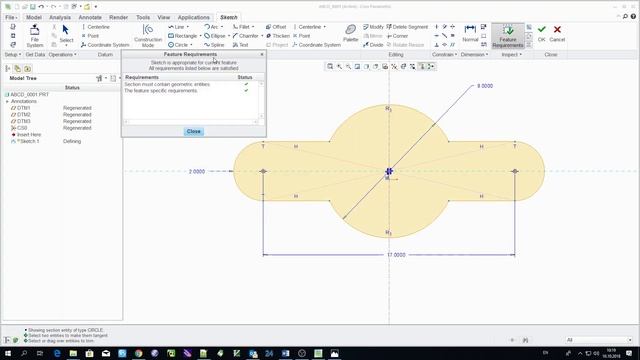640x360 pixels.
Task: Select the Offset tool
Action: (276, 27)
